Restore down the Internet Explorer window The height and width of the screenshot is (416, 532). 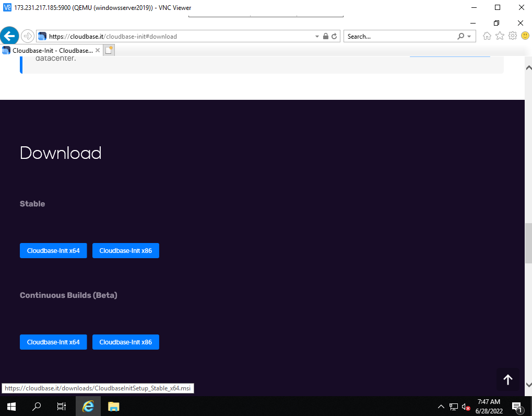point(496,23)
